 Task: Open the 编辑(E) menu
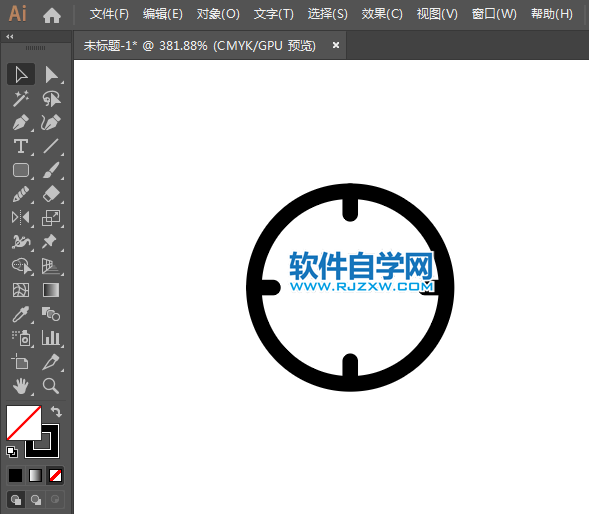pyautogui.click(x=163, y=14)
